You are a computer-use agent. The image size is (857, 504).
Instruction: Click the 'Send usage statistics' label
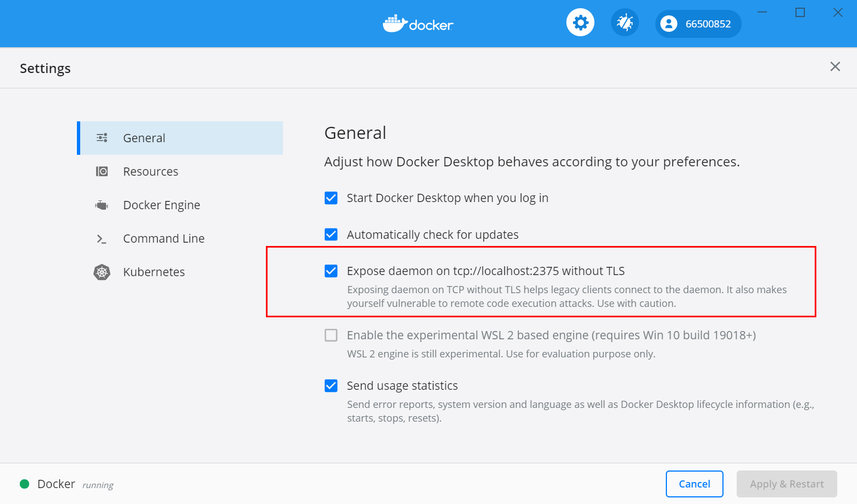coord(402,385)
